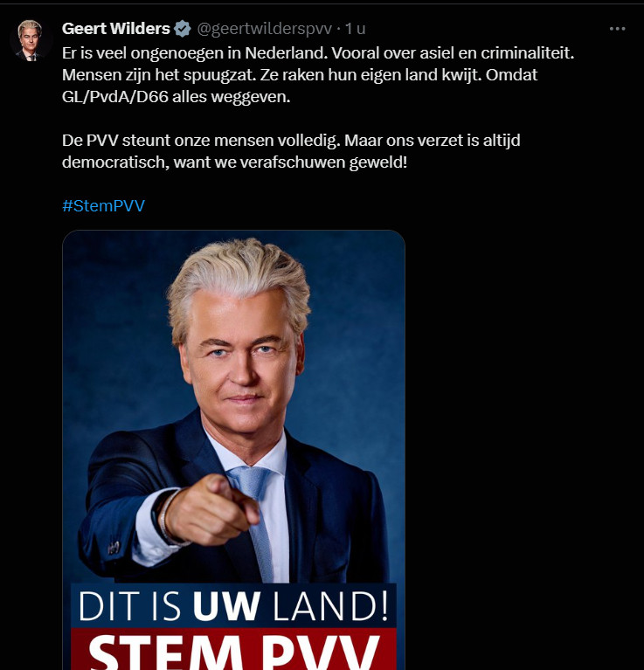Click the profile avatar beside the tweet

[30, 40]
